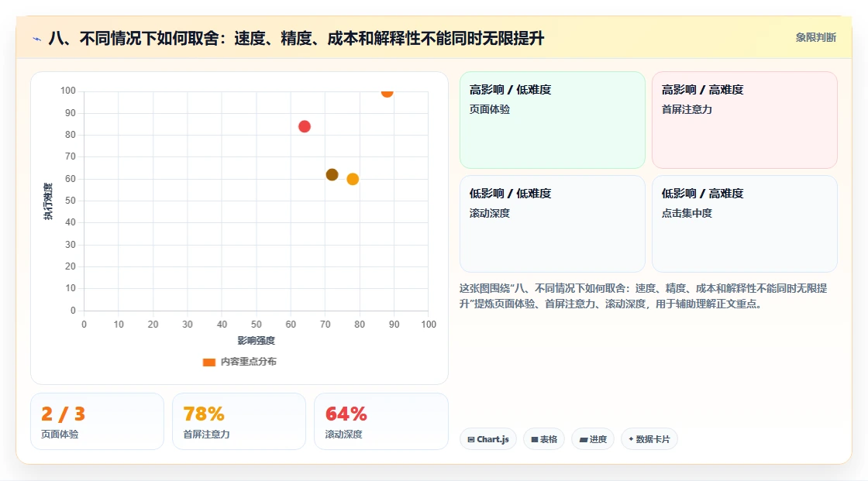Click the icon in the Chart.js chip

pyautogui.click(x=471, y=439)
